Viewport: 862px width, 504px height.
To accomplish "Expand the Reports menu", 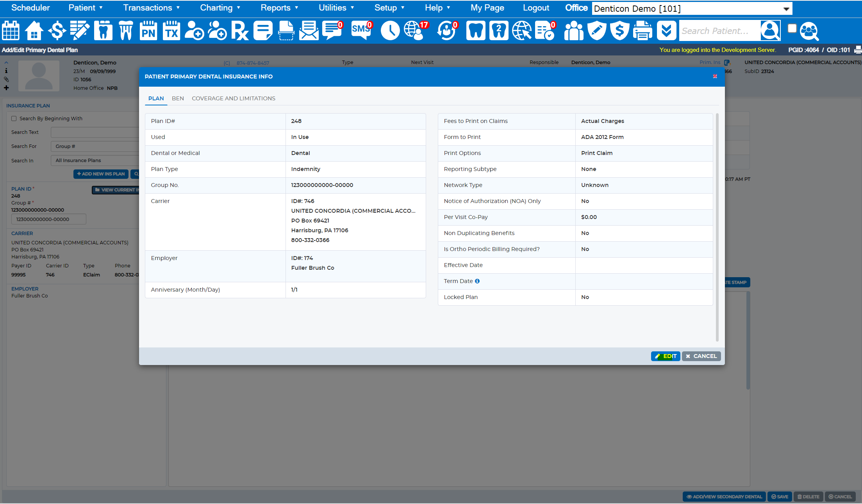I will click(279, 8).
